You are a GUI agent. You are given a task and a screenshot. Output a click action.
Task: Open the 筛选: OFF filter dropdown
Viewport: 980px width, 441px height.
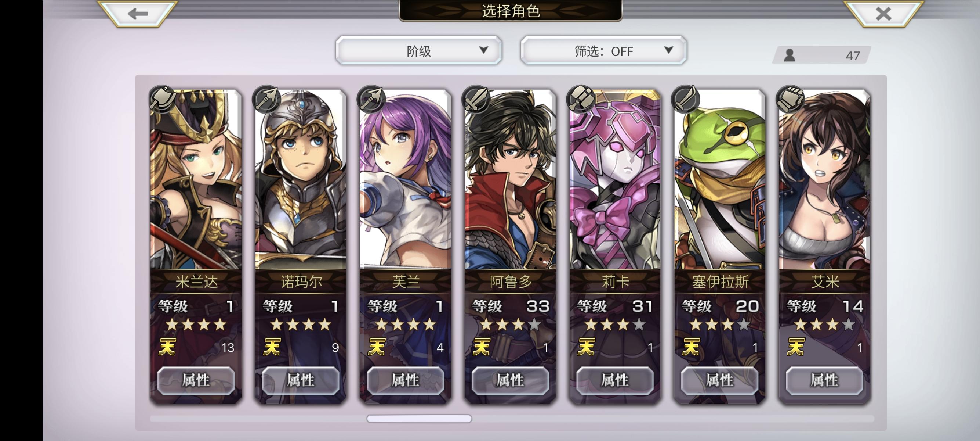(603, 51)
